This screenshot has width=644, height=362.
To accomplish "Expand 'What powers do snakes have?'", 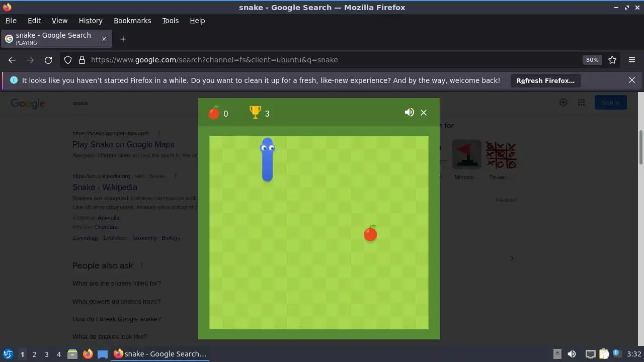I will [x=116, y=301].
